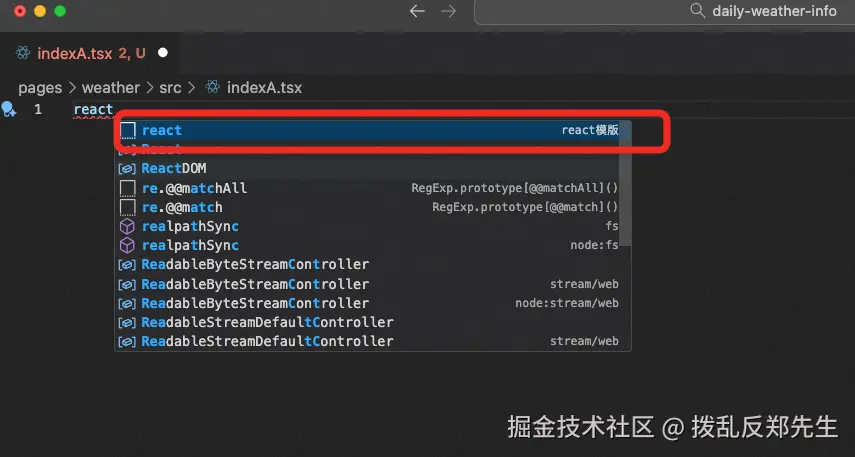This screenshot has width=855, height=457.
Task: Click the yellow minimize window button
Action: click(x=40, y=11)
